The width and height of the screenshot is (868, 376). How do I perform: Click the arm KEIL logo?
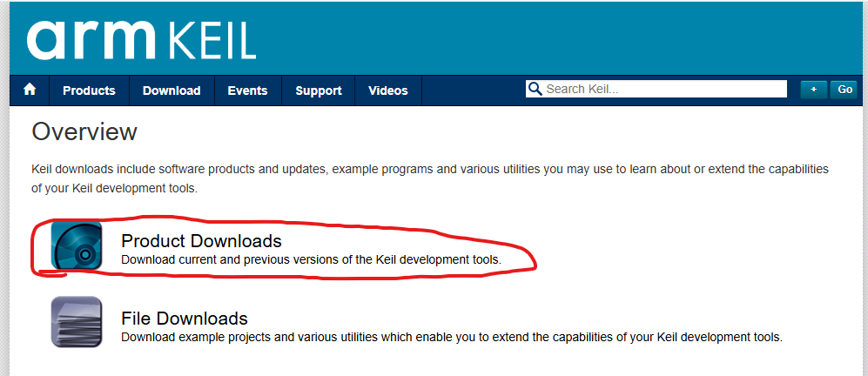pos(141,40)
